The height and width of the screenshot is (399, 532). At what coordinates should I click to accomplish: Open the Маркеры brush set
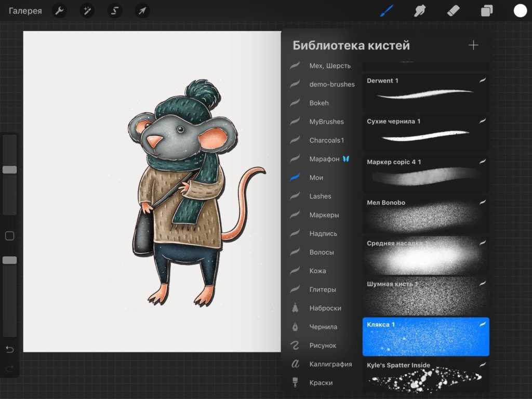pyautogui.click(x=324, y=215)
